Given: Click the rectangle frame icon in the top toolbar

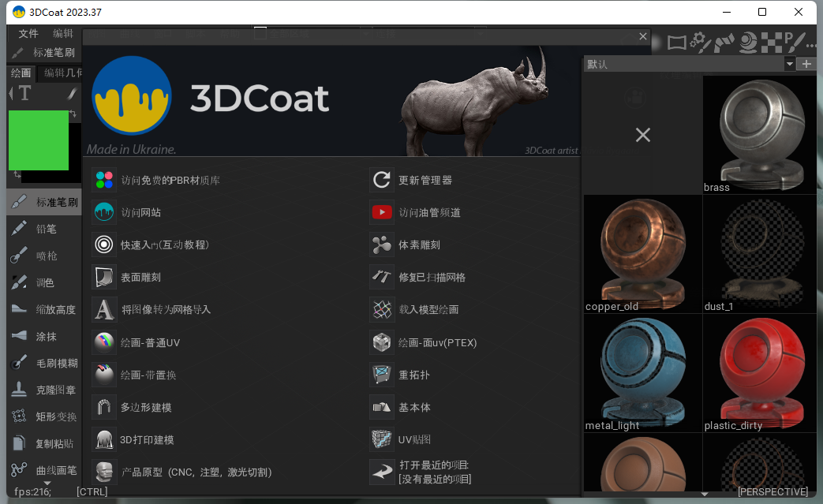Looking at the screenshot, I should click(676, 43).
